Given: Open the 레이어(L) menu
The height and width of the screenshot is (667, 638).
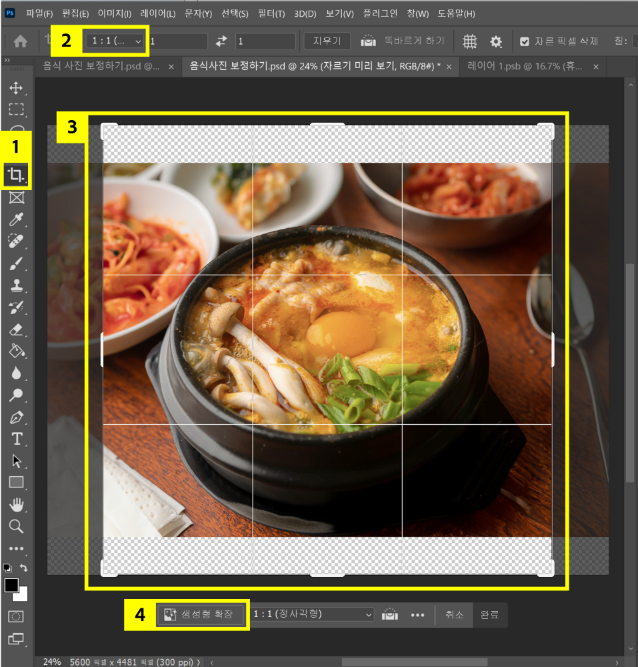Looking at the screenshot, I should 158,14.
